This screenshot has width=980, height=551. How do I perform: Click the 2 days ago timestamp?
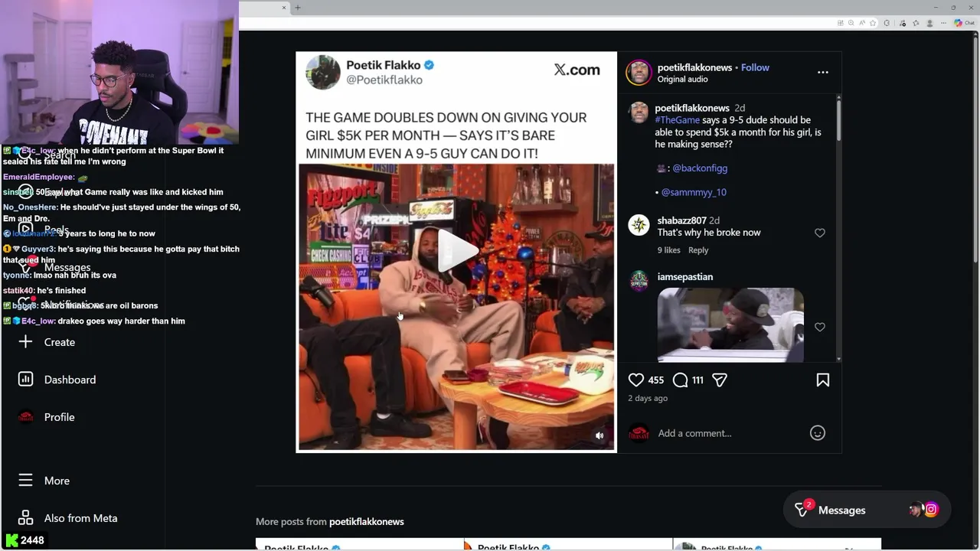pyautogui.click(x=648, y=398)
